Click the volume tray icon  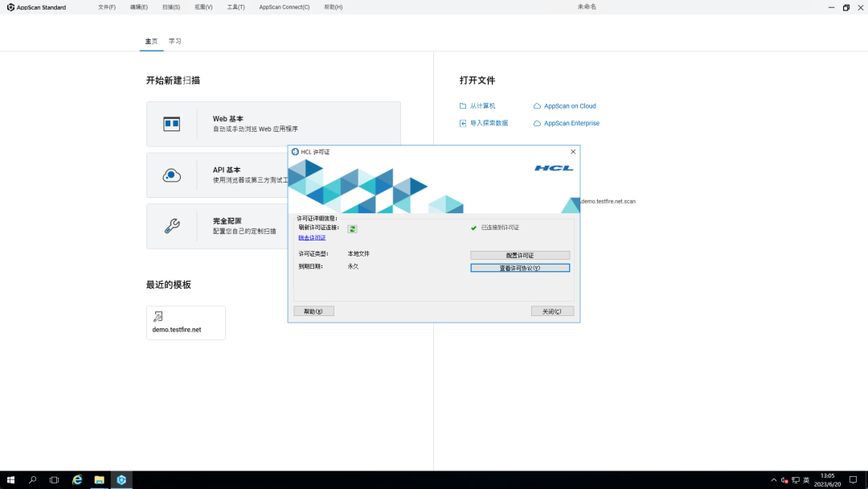tap(784, 480)
